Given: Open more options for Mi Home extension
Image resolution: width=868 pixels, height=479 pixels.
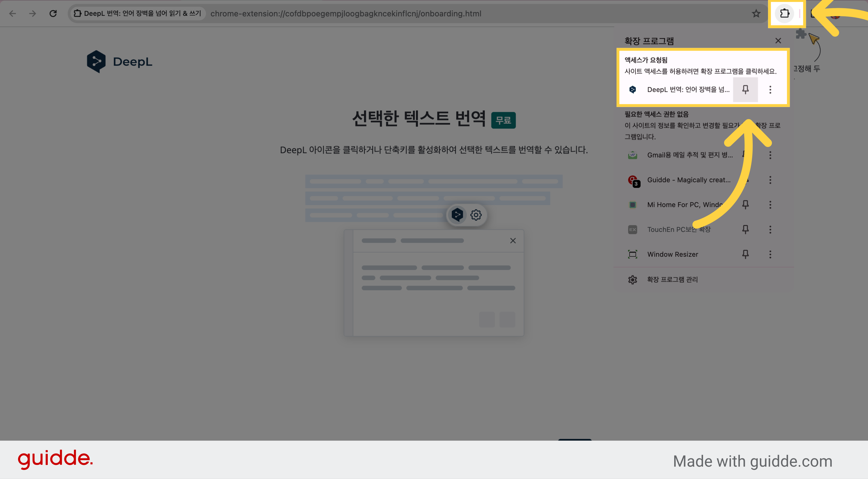Looking at the screenshot, I should pos(770,205).
